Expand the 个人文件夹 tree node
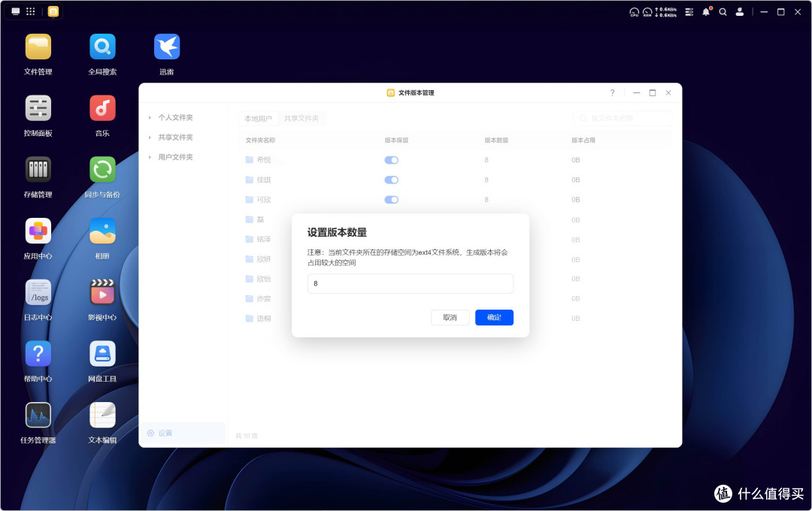 (x=150, y=117)
